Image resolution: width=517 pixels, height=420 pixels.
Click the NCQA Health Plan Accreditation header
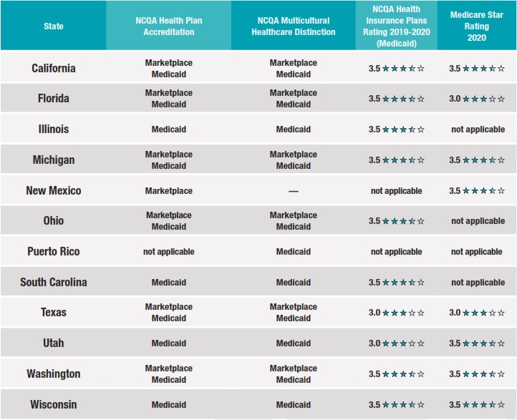169,26
